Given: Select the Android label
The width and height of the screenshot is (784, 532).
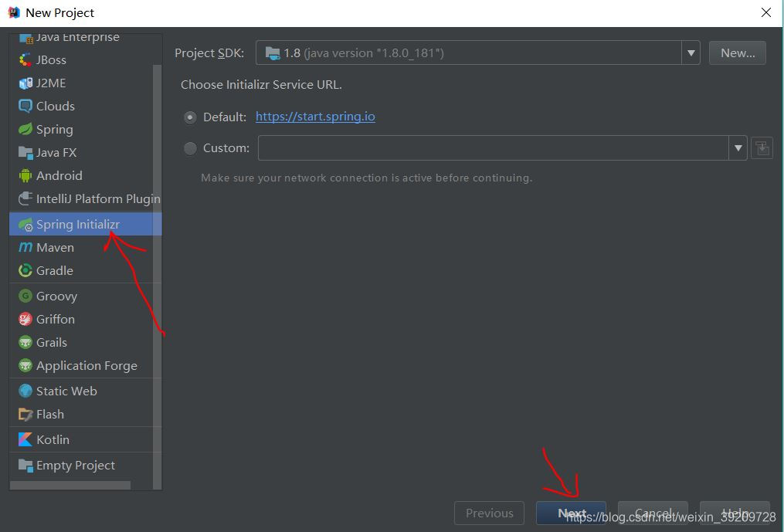Looking at the screenshot, I should pos(59,175).
